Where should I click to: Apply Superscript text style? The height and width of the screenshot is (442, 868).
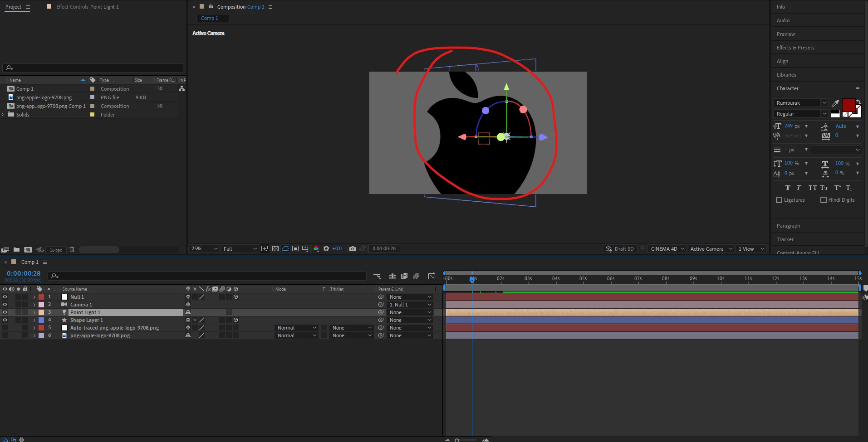(837, 188)
